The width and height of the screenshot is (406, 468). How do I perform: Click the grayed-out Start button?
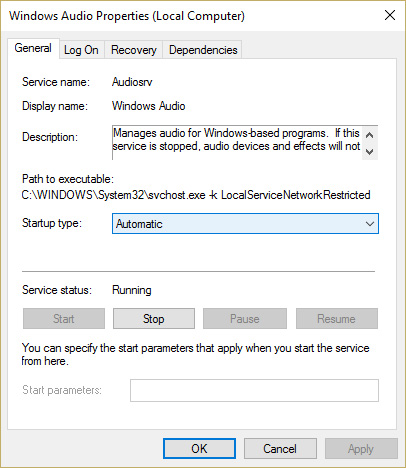pyautogui.click(x=64, y=319)
